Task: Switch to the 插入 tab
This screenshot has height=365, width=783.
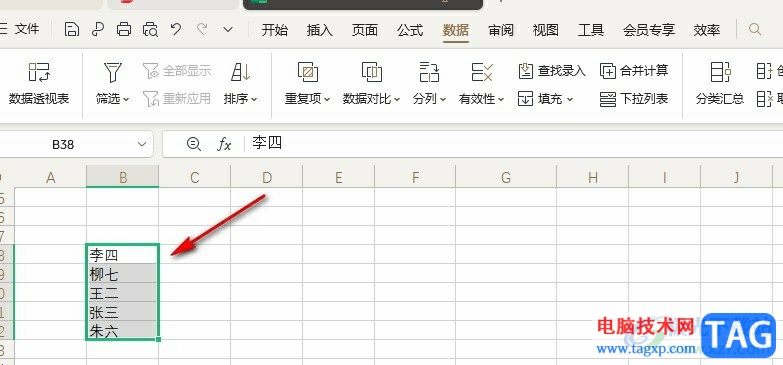Action: [320, 30]
